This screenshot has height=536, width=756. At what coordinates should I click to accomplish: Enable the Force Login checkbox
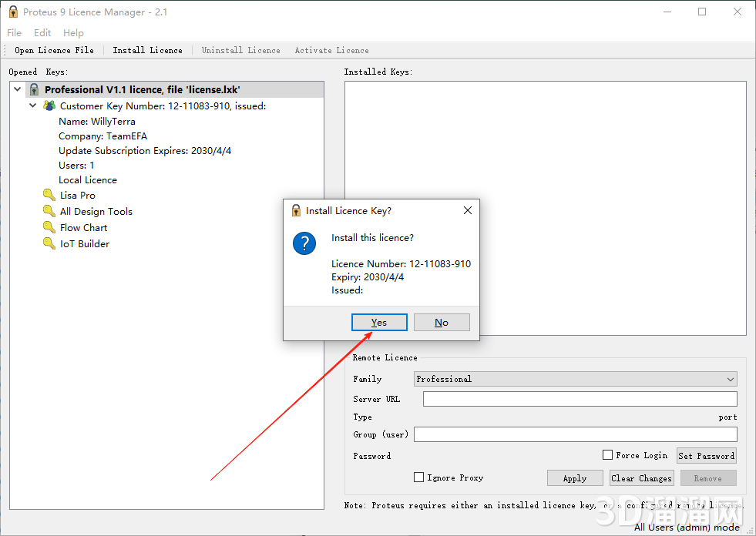point(607,455)
